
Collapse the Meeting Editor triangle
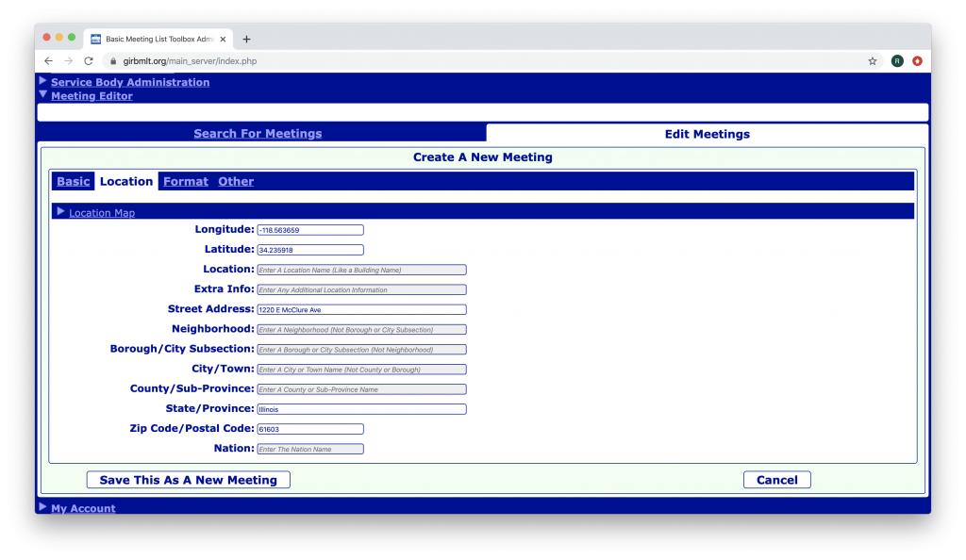pos(42,94)
